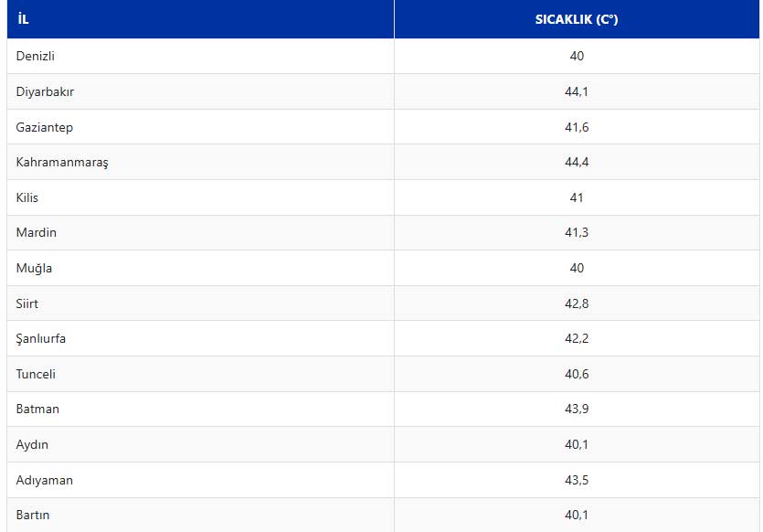Click on the Kilis row label
The width and height of the screenshot is (763, 532).
tap(26, 197)
